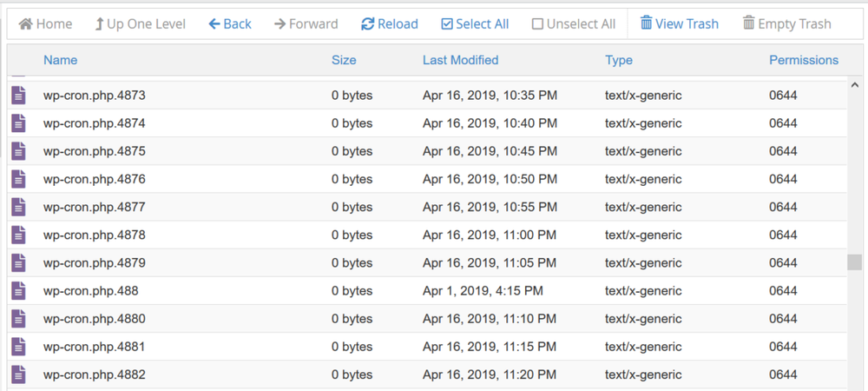Screen dimensions: 868x391
Task: Click the Forward arrow button
Action: [x=306, y=24]
